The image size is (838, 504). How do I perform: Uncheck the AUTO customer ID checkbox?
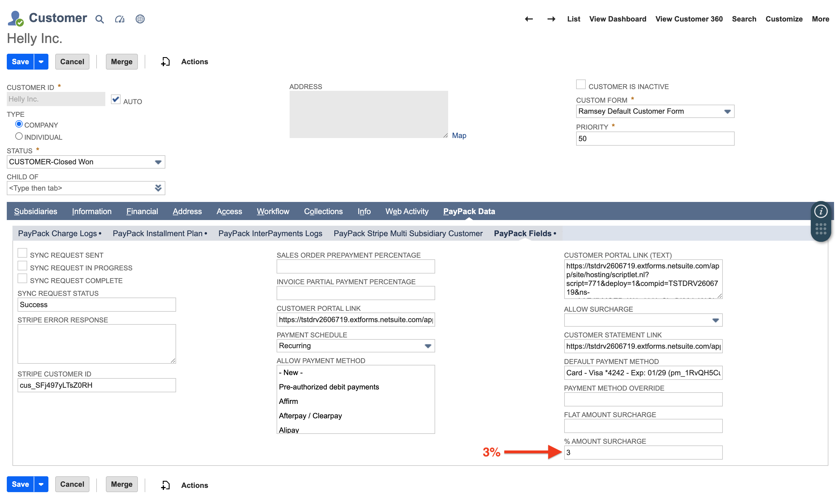(x=116, y=99)
